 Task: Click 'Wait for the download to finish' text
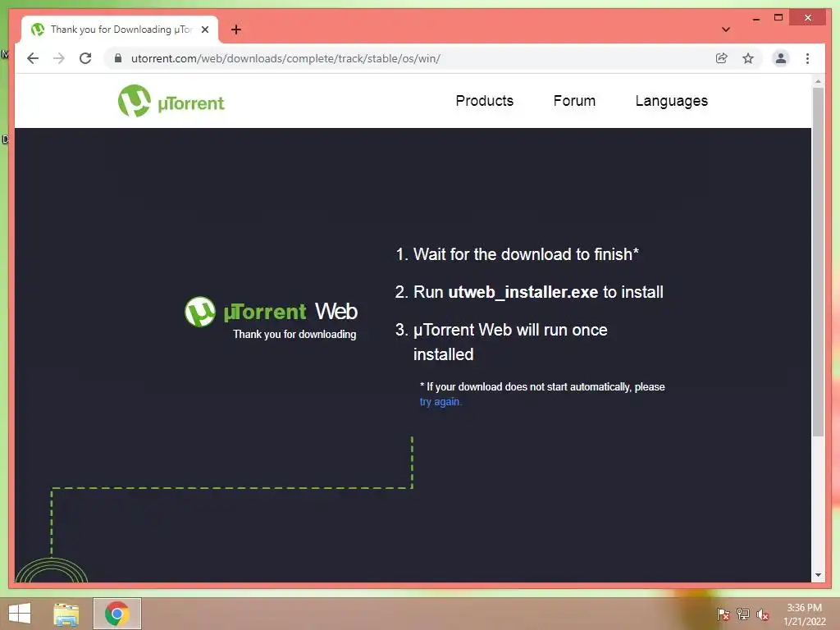[x=526, y=254]
